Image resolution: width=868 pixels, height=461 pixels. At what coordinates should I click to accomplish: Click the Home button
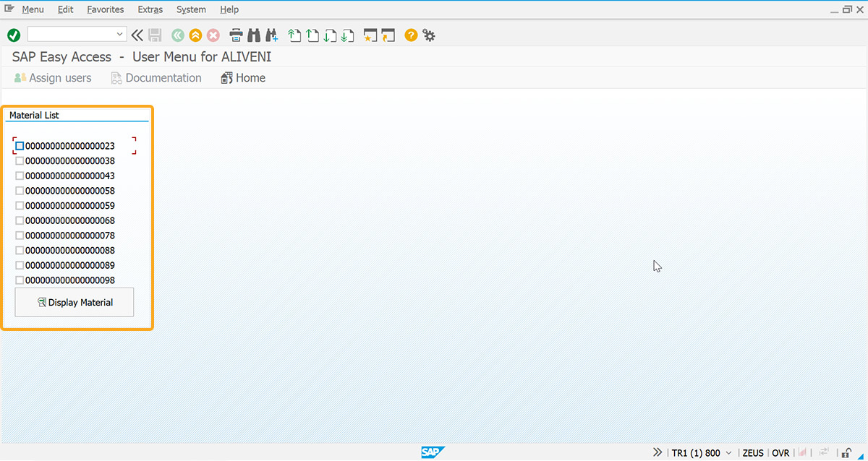coord(243,78)
